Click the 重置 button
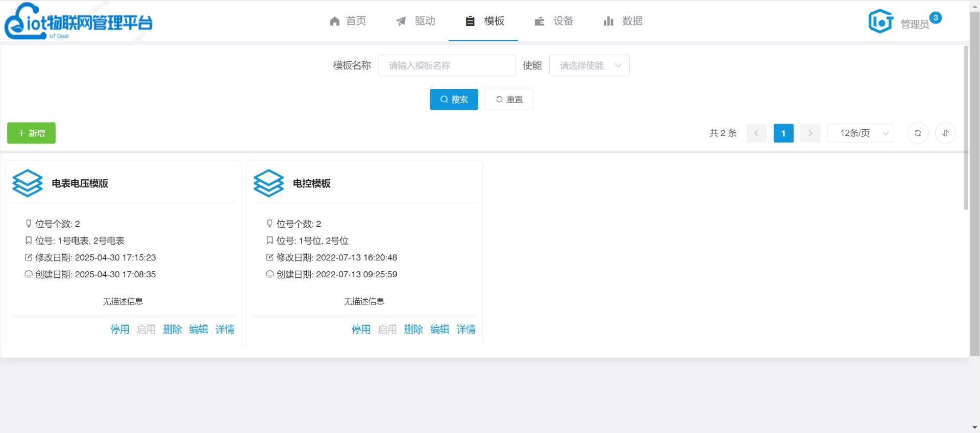 (509, 100)
